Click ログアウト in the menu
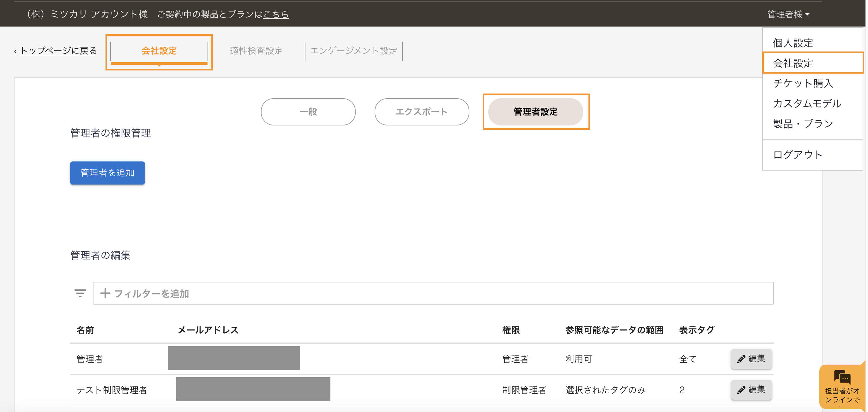The height and width of the screenshot is (412, 868). [x=797, y=154]
